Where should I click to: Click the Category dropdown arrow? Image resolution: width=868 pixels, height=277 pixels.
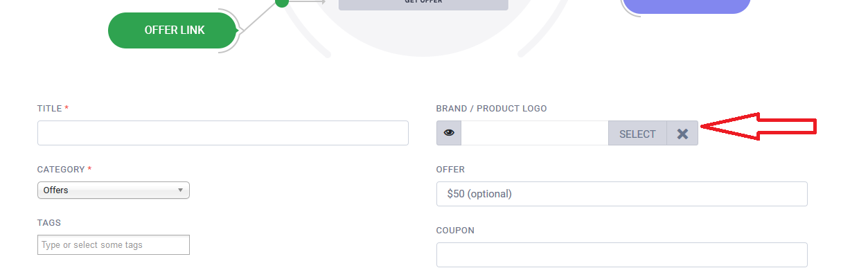[x=180, y=190]
